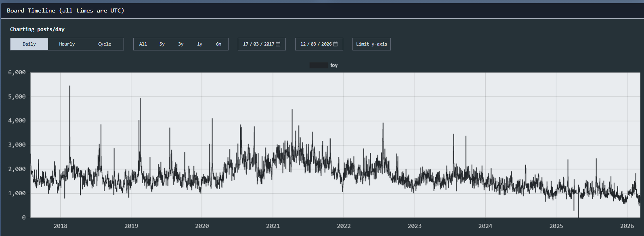644x236 pixels.
Task: Click the 2018 x-axis label
Action: tap(61, 226)
